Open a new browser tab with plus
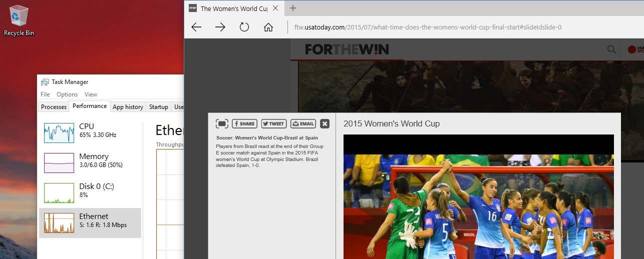This screenshot has width=644, height=259. (x=293, y=8)
